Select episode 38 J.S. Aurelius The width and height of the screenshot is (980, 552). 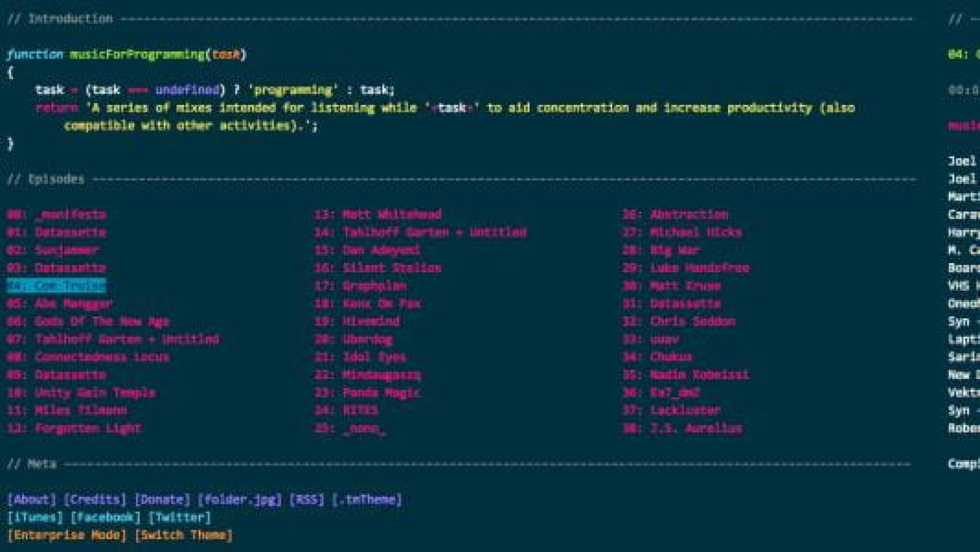(683, 429)
